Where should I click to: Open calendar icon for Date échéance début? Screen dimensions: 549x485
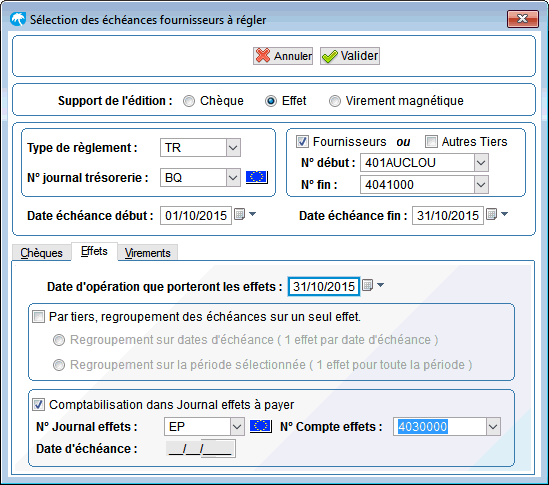point(239,214)
